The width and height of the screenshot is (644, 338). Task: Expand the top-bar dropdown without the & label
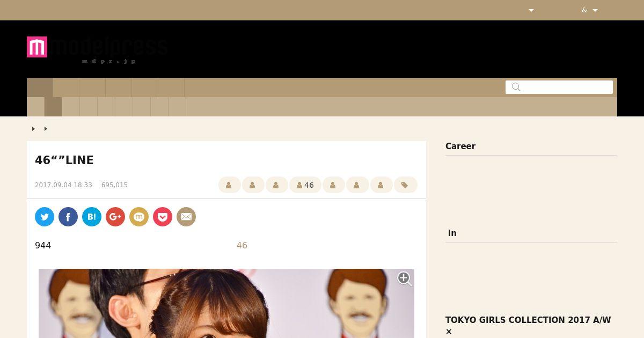pyautogui.click(x=531, y=10)
